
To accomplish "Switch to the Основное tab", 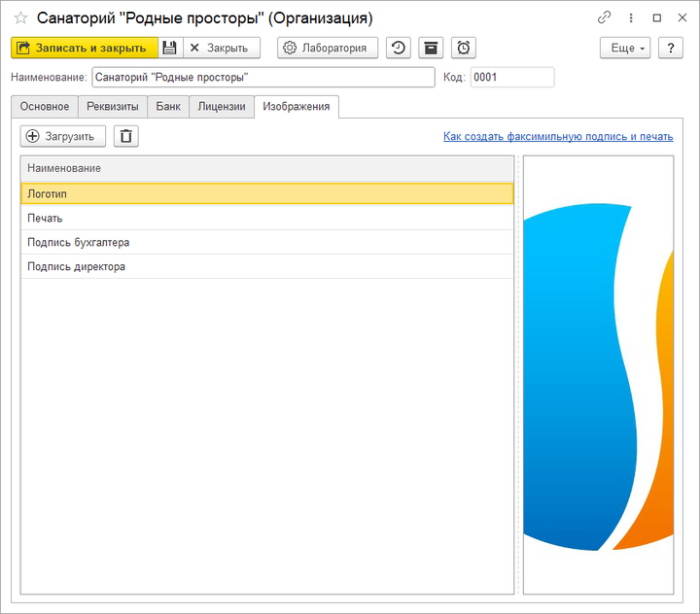I will (45, 107).
